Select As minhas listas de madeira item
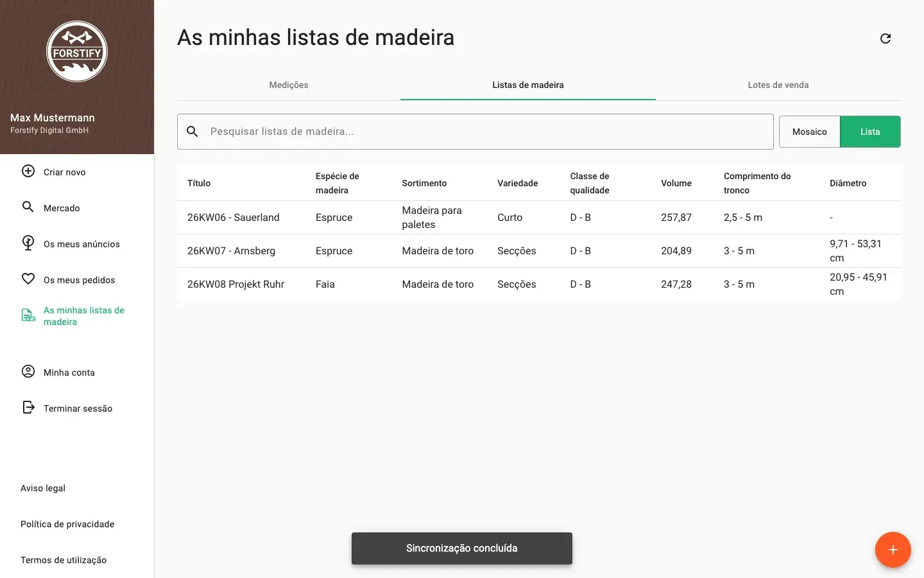 77,316
